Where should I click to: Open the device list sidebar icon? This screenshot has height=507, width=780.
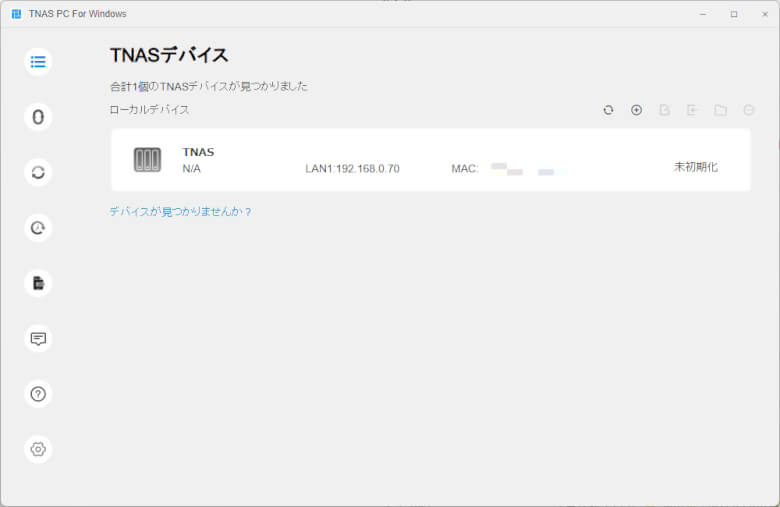38,62
